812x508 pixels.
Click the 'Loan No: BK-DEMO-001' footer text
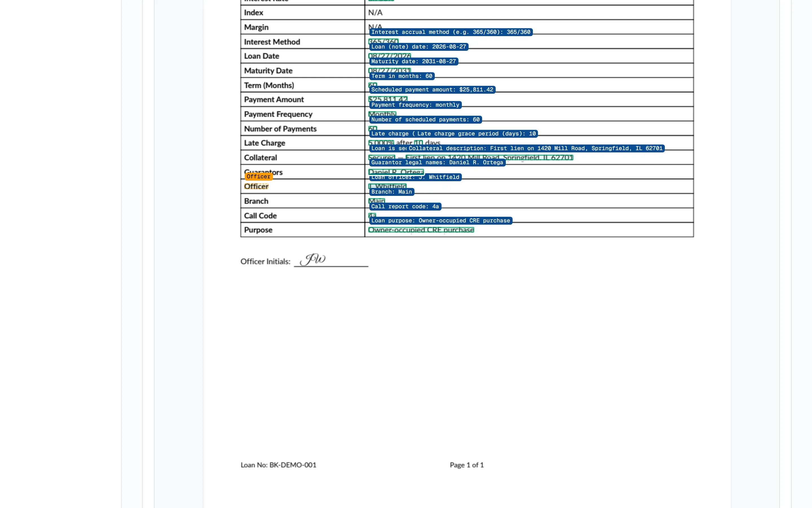(x=279, y=465)
